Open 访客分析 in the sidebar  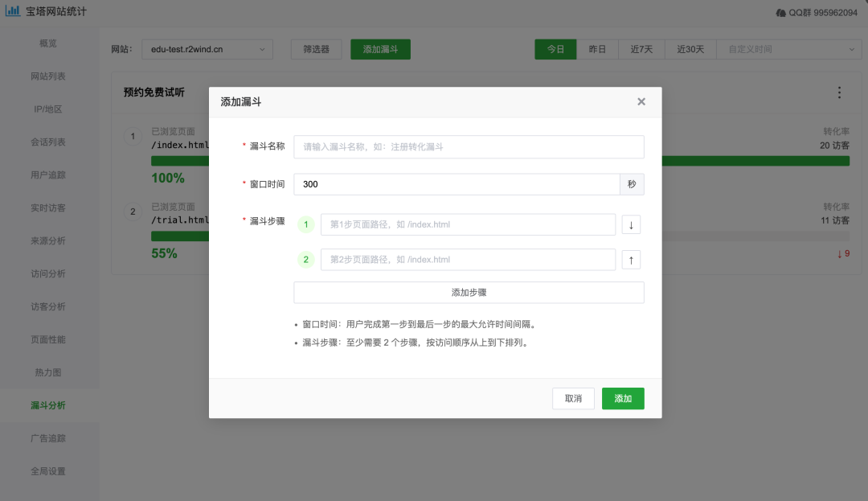point(48,306)
